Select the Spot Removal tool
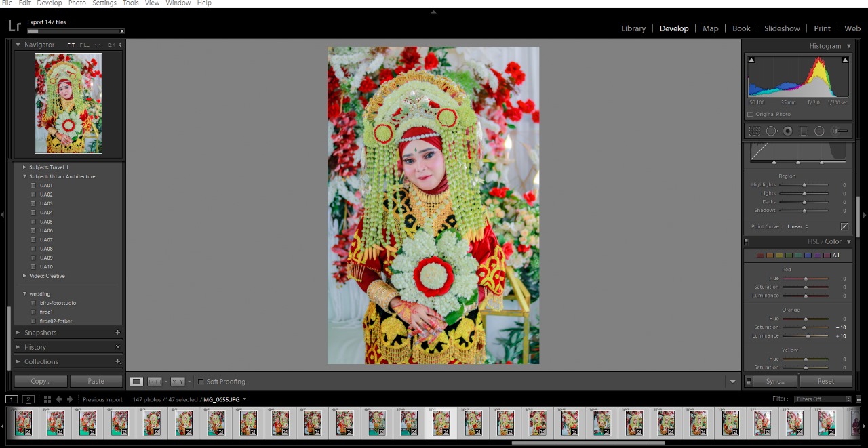This screenshot has width=868, height=448. point(772,131)
